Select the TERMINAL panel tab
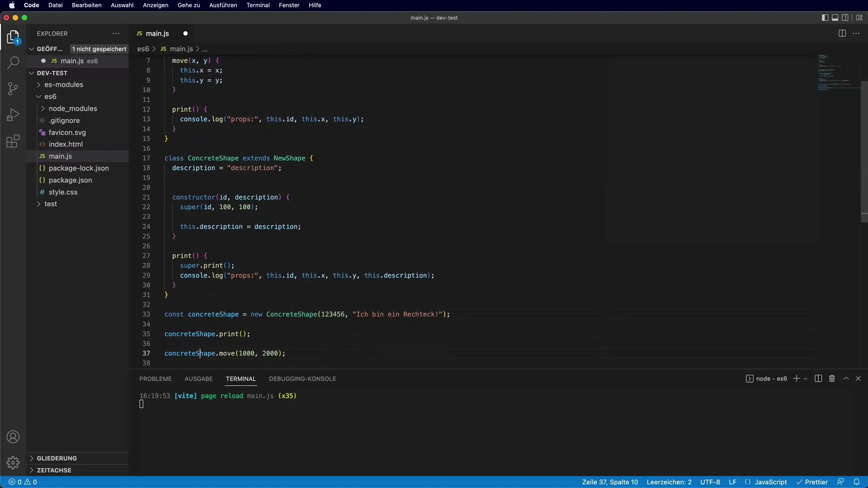The width and height of the screenshot is (868, 488). click(241, 379)
